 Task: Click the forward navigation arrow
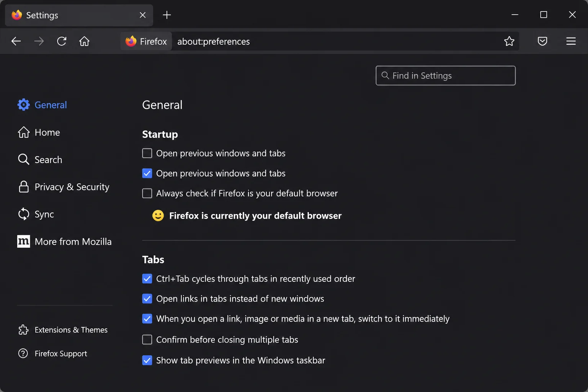pyautogui.click(x=39, y=41)
